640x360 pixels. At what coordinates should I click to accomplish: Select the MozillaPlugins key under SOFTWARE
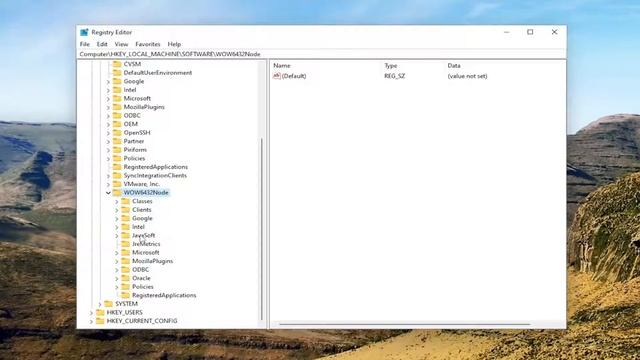click(x=144, y=107)
